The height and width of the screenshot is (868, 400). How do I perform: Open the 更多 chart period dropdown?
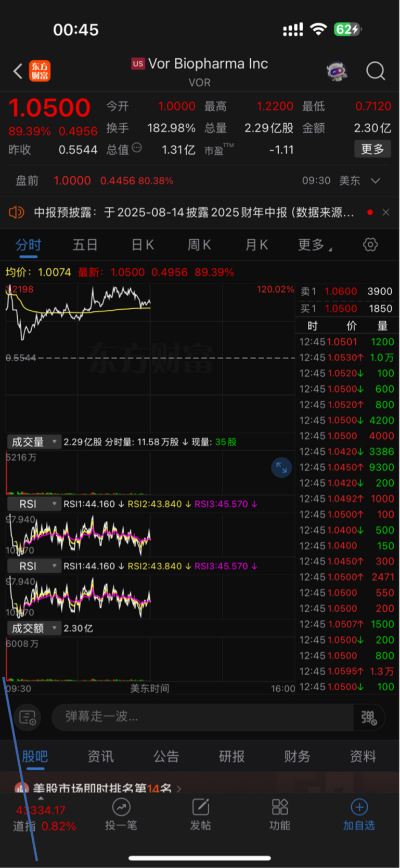[x=315, y=245]
